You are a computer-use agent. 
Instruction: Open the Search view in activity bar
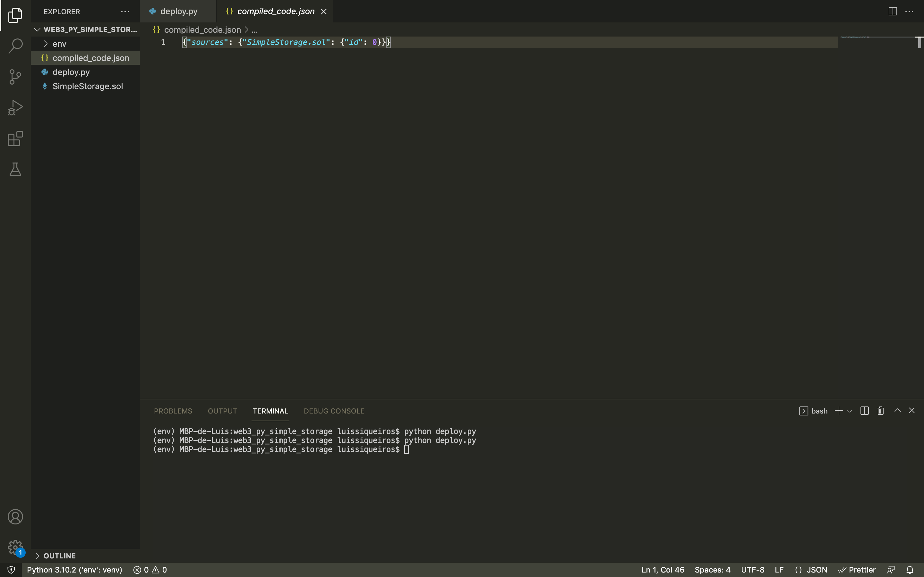15,46
